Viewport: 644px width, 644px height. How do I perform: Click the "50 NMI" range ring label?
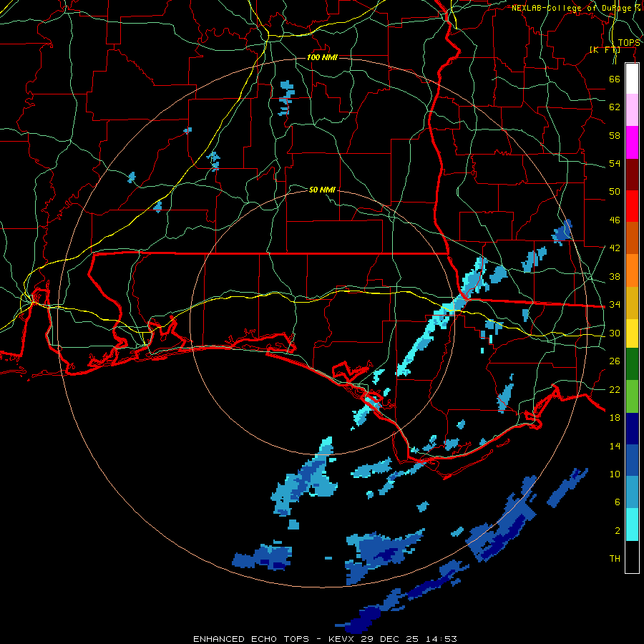[322, 190]
